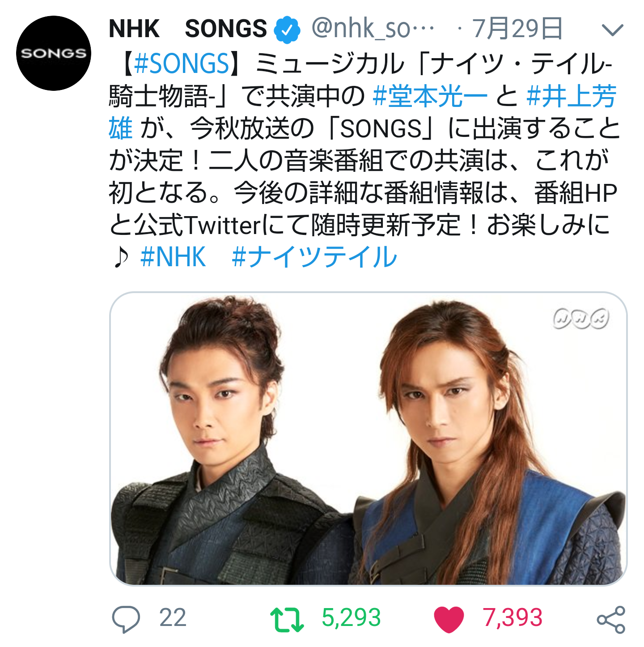Click the reply count 22
The image size is (644, 647).
point(173,618)
